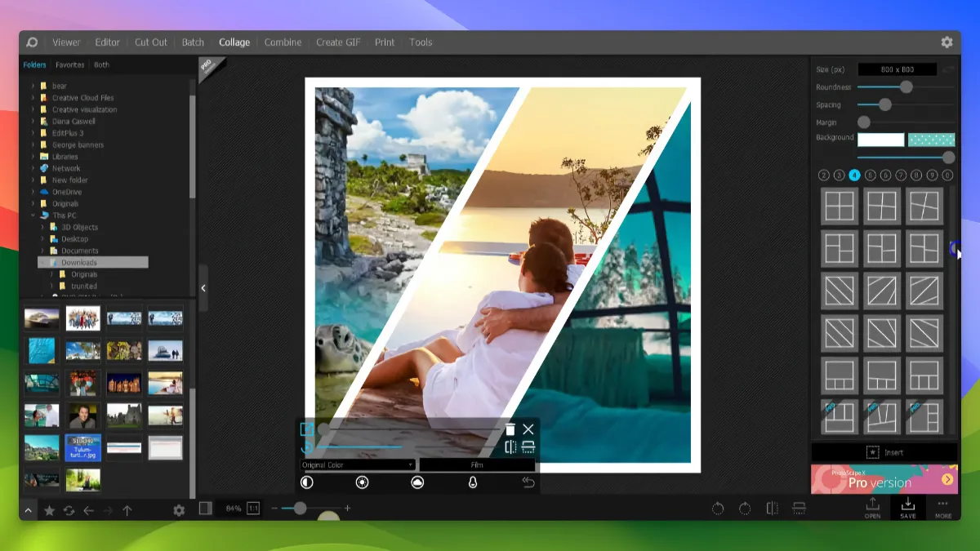Flip the selected photo horizontally

coord(510,447)
